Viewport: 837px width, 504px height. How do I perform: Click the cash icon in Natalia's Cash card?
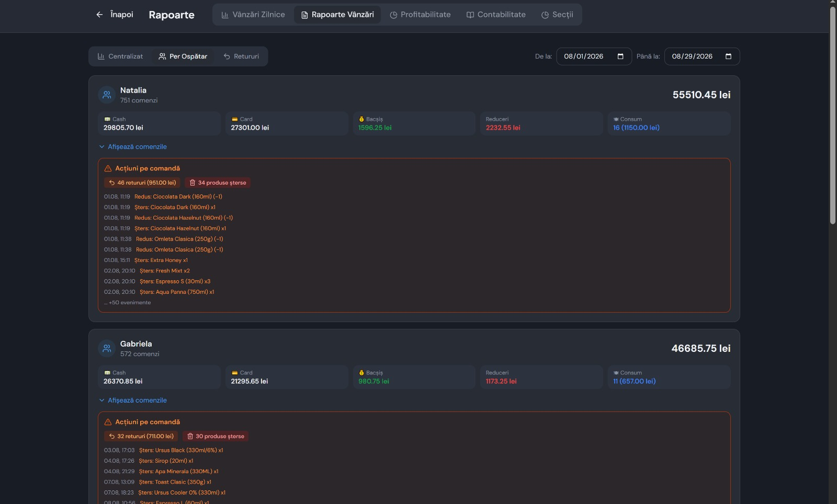point(107,119)
